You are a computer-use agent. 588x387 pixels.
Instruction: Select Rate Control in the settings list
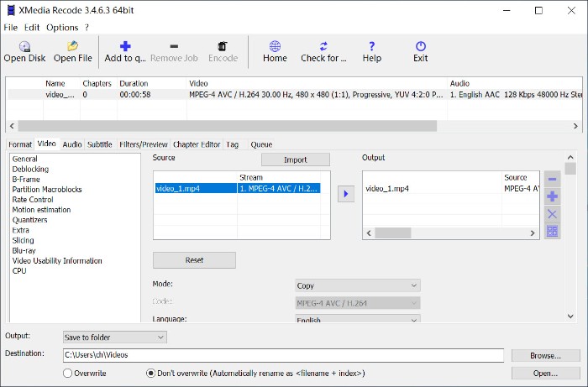(x=33, y=199)
